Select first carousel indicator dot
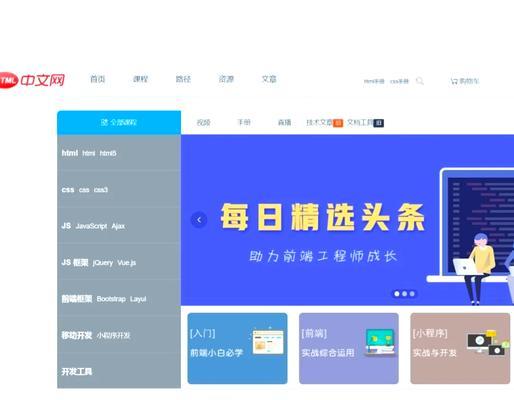This screenshot has height=400, width=514. [397, 294]
